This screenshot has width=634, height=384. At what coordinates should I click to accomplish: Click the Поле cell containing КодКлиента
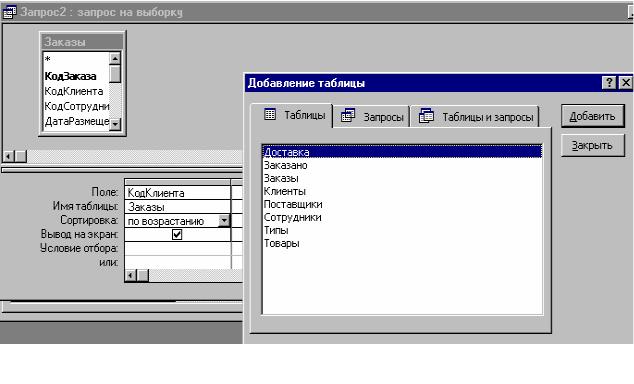(x=178, y=193)
